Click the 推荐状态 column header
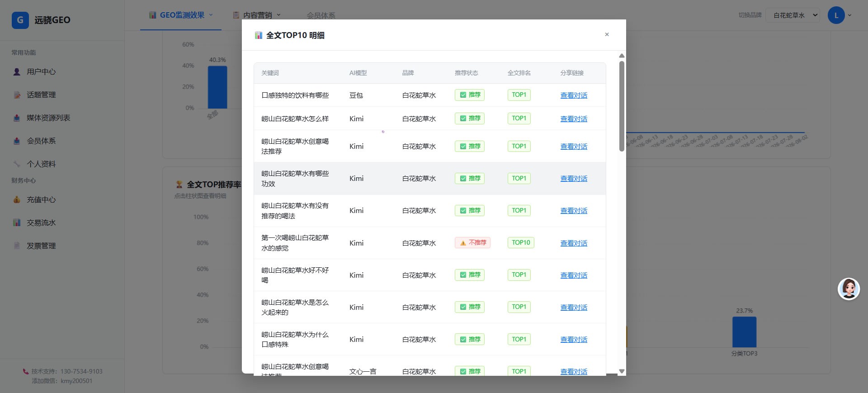The width and height of the screenshot is (868, 393). pos(466,73)
